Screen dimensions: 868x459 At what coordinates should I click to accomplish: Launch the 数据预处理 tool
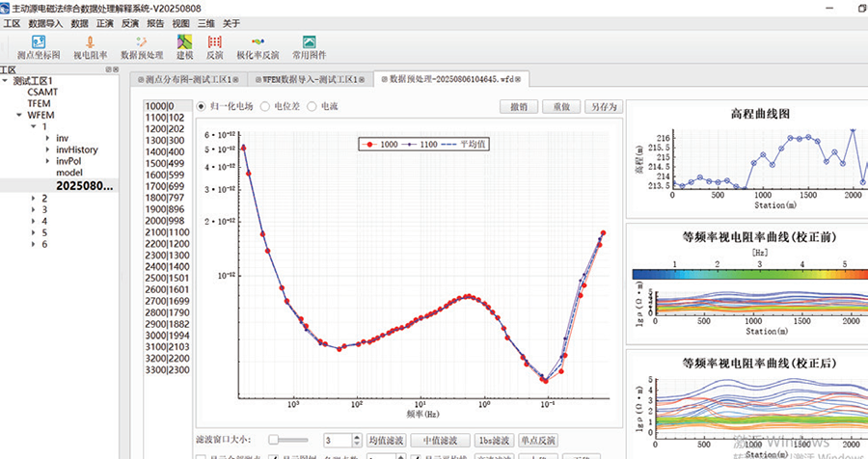[x=142, y=47]
